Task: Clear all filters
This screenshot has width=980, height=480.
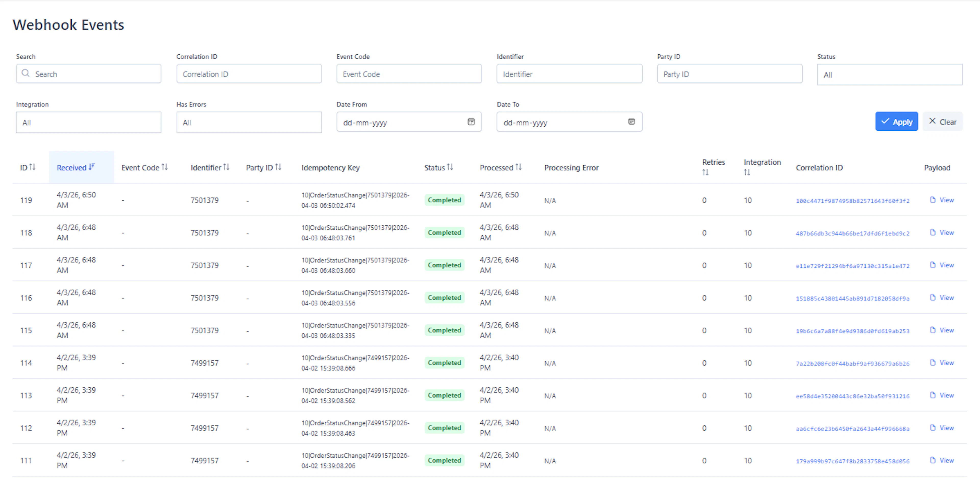Action: (942, 121)
